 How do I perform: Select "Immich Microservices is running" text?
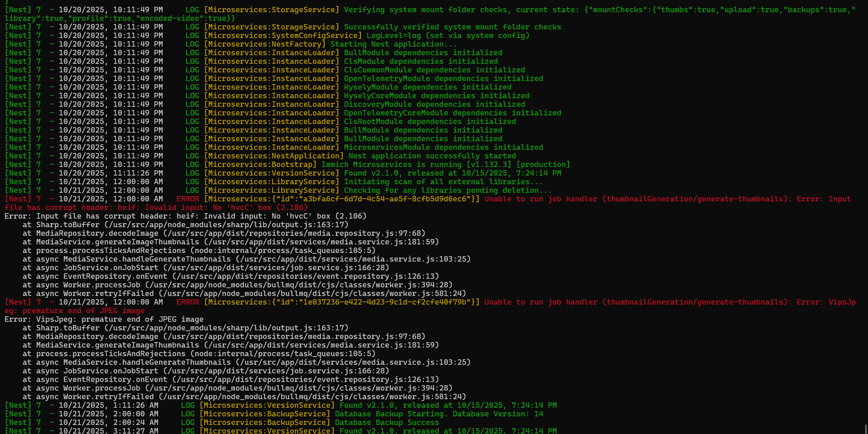(391, 165)
